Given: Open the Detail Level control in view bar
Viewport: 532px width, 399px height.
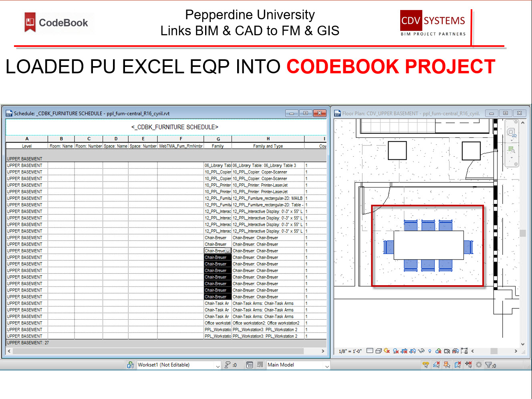Looking at the screenshot, I should 370,351.
